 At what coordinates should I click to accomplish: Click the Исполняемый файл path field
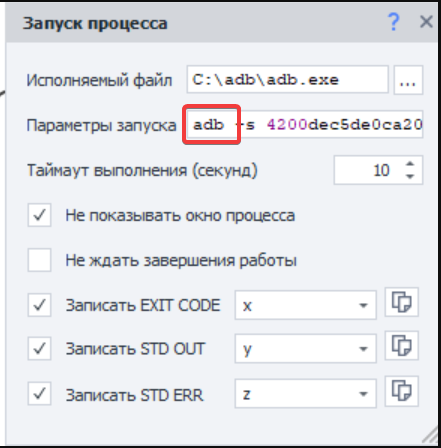288,79
